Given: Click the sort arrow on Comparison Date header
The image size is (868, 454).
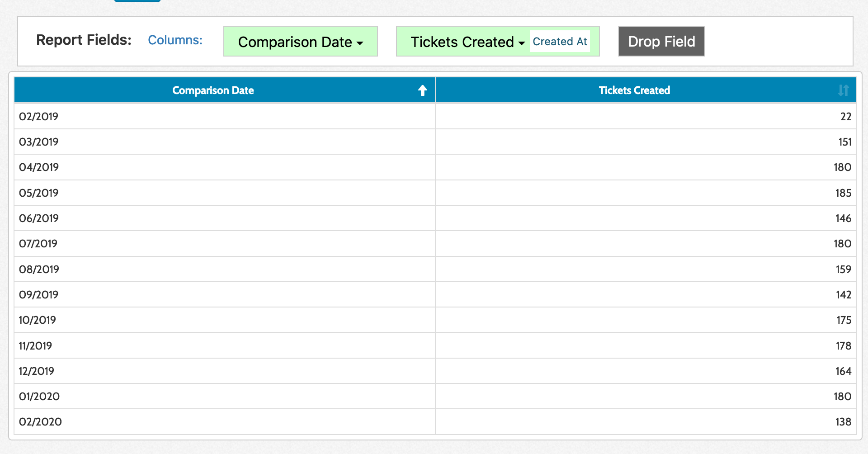Looking at the screenshot, I should [x=422, y=90].
